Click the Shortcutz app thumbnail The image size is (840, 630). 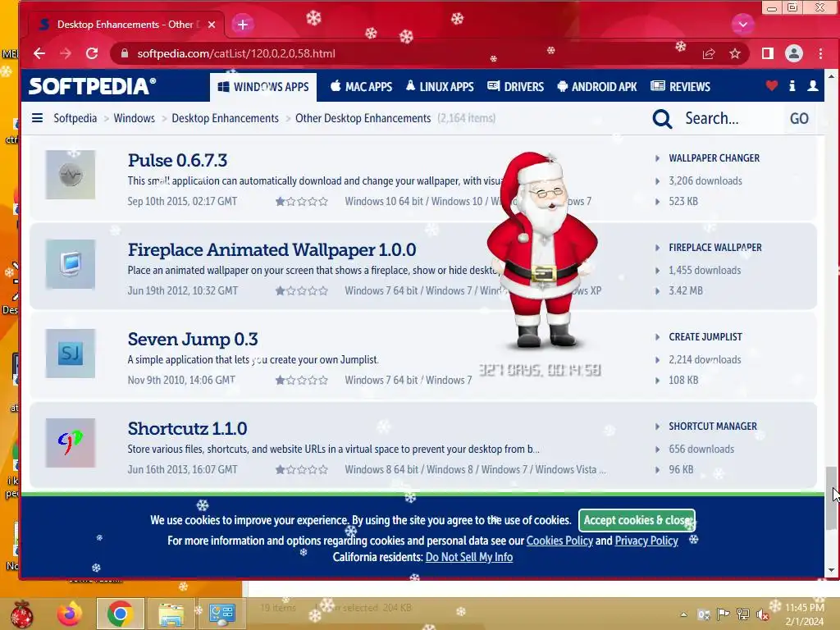(71, 443)
